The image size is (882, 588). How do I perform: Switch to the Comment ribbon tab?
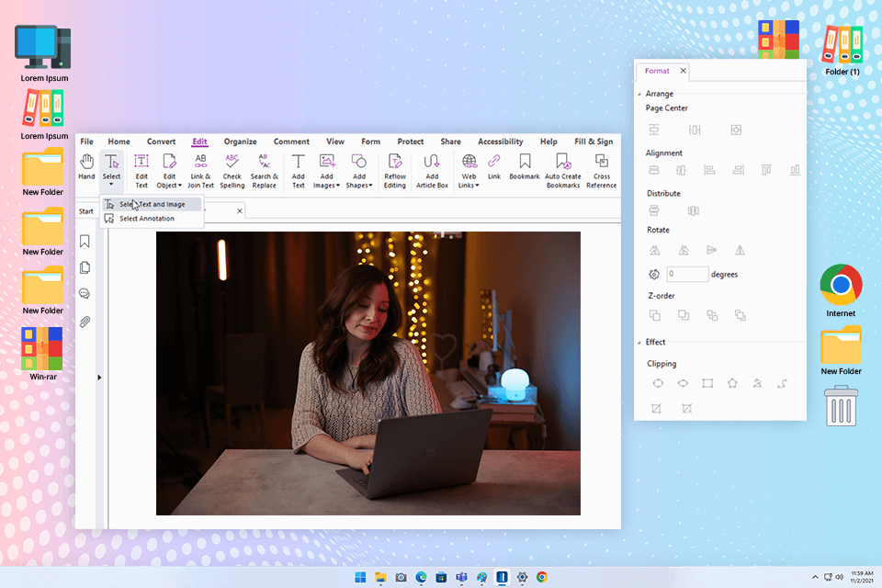click(291, 141)
